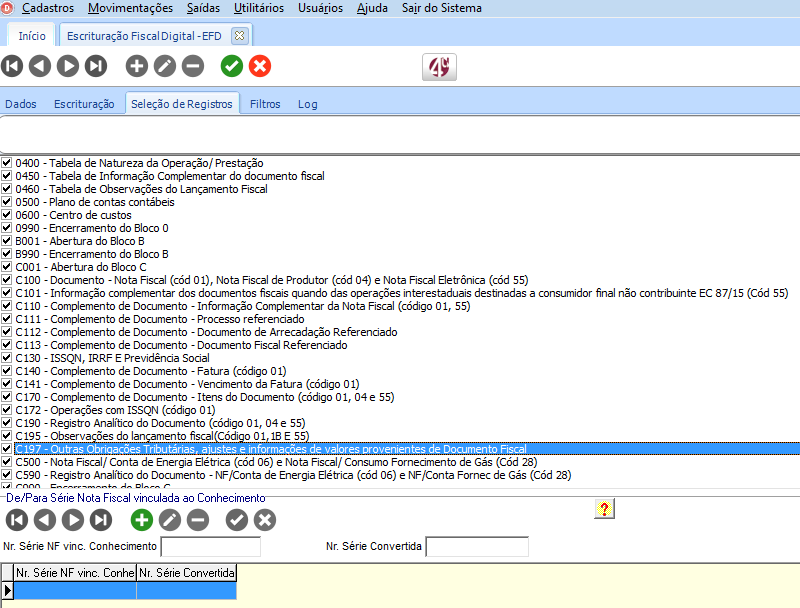Viewport: 800px width, 608px height.
Task: Click Nr. Série NF vinc. Conhe column header
Action: tap(75, 573)
